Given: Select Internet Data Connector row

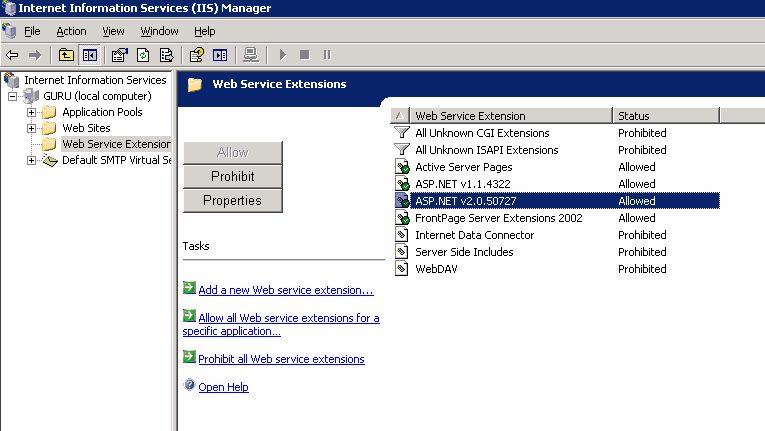Looking at the screenshot, I should [556, 235].
